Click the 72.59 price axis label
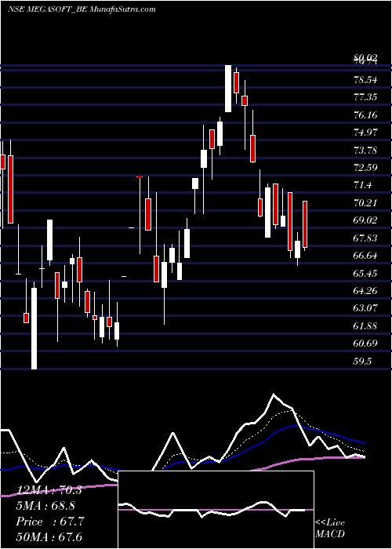This screenshot has width=392, height=549. 365,167
